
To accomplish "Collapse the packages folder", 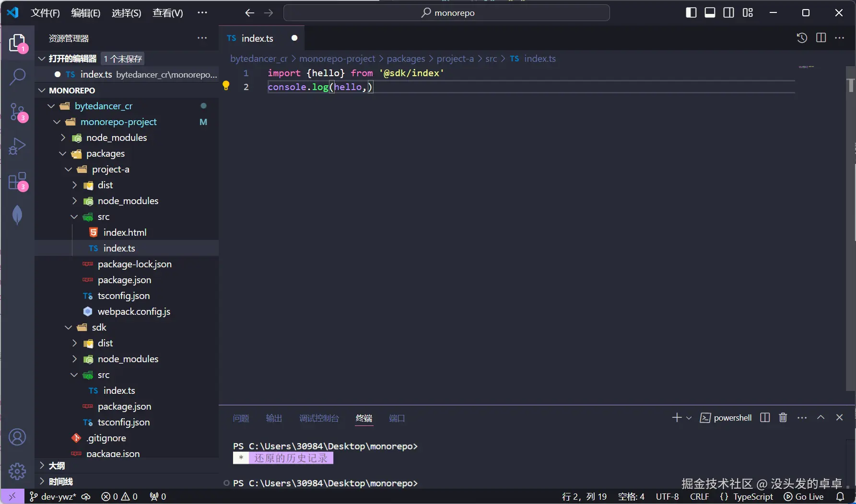I will 63,153.
